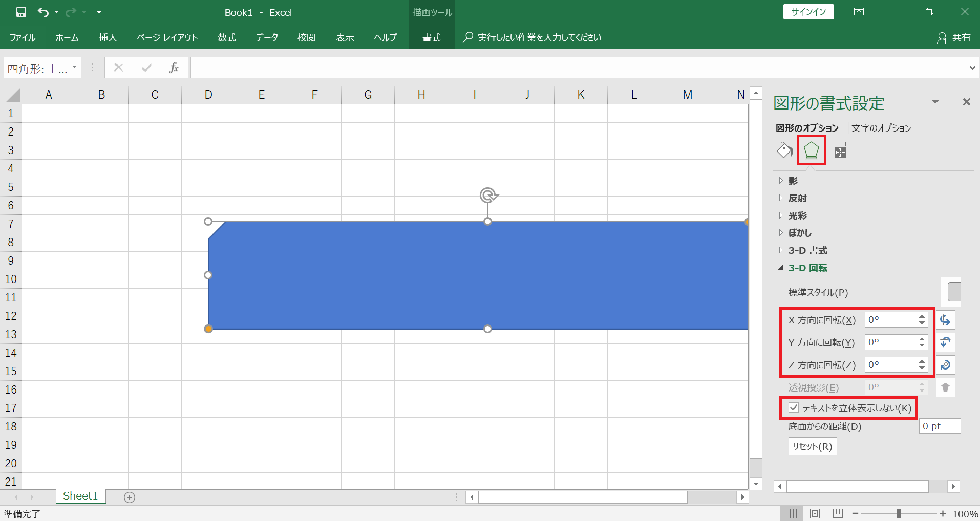Close the 図形の書式設定 pane

pyautogui.click(x=966, y=102)
